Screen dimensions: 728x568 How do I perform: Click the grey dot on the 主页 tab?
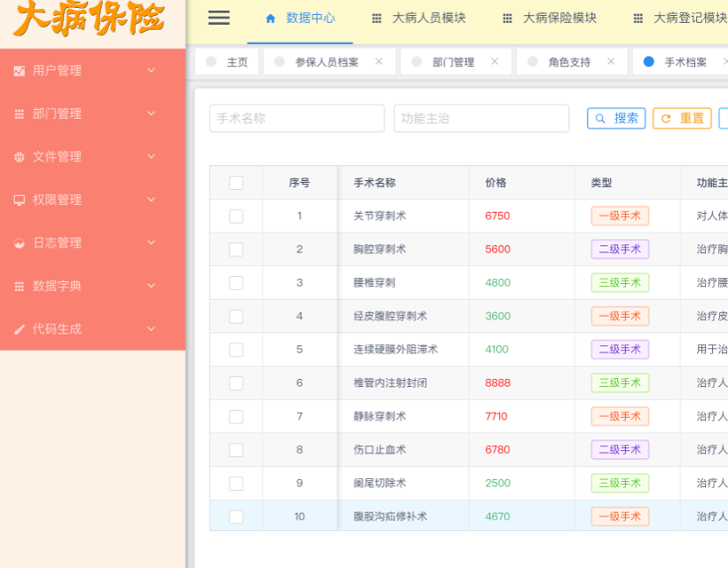pos(210,61)
